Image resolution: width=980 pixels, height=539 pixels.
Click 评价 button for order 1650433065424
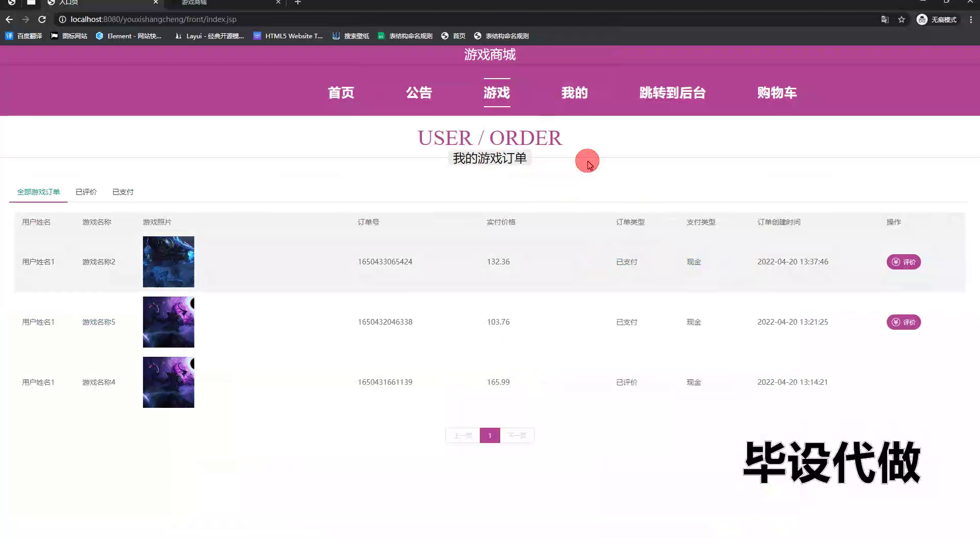tap(903, 262)
